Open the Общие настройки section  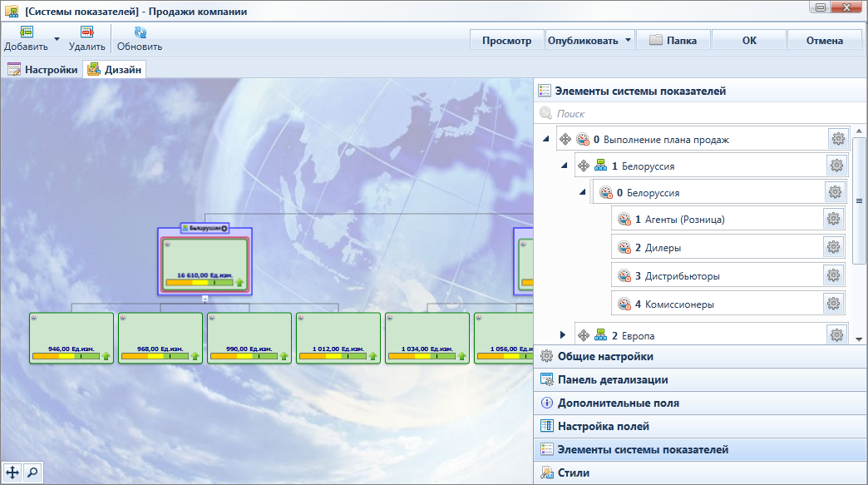point(700,357)
